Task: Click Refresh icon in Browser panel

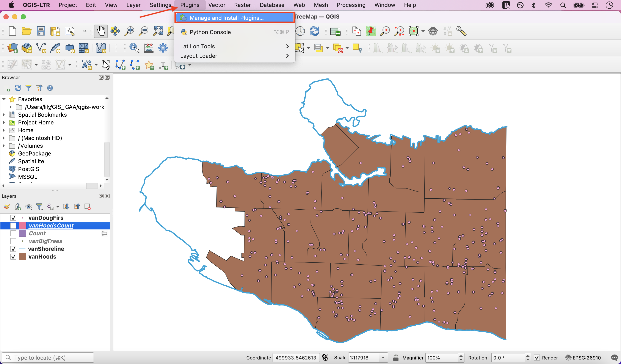Action: coord(17,88)
